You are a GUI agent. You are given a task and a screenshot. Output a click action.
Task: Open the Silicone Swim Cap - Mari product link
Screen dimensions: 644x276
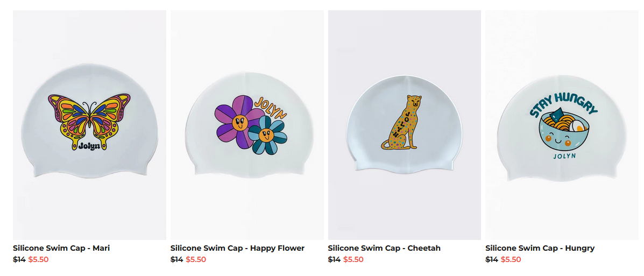point(61,248)
